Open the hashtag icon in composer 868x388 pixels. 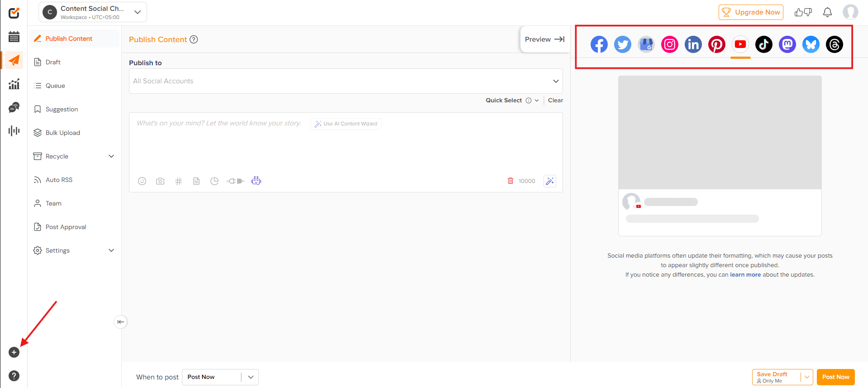pos(178,181)
